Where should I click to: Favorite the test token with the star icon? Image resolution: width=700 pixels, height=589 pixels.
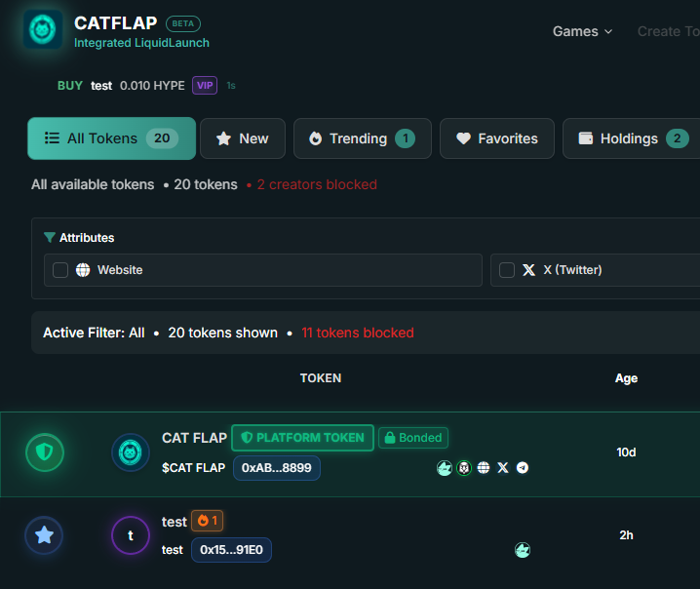tap(44, 535)
